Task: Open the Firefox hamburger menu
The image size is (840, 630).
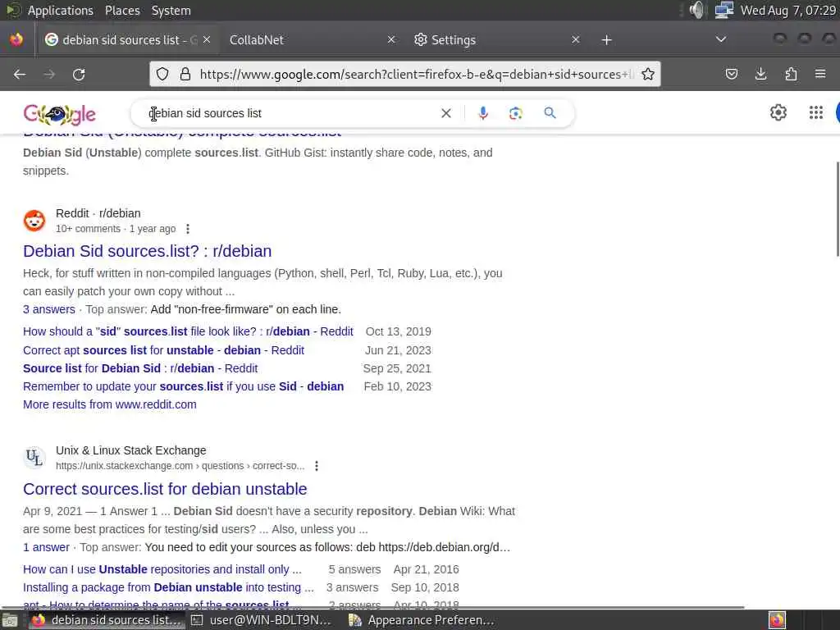Action: pyautogui.click(x=820, y=74)
